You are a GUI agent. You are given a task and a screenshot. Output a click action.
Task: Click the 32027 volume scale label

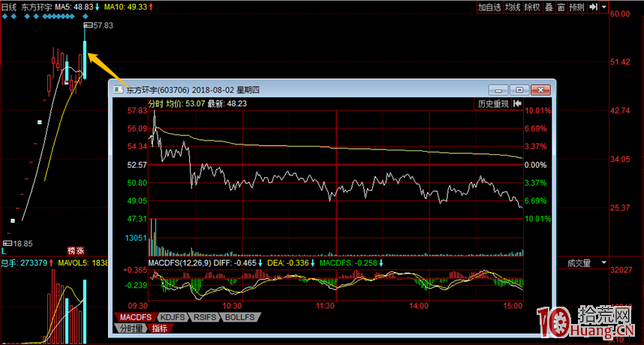[x=620, y=270]
